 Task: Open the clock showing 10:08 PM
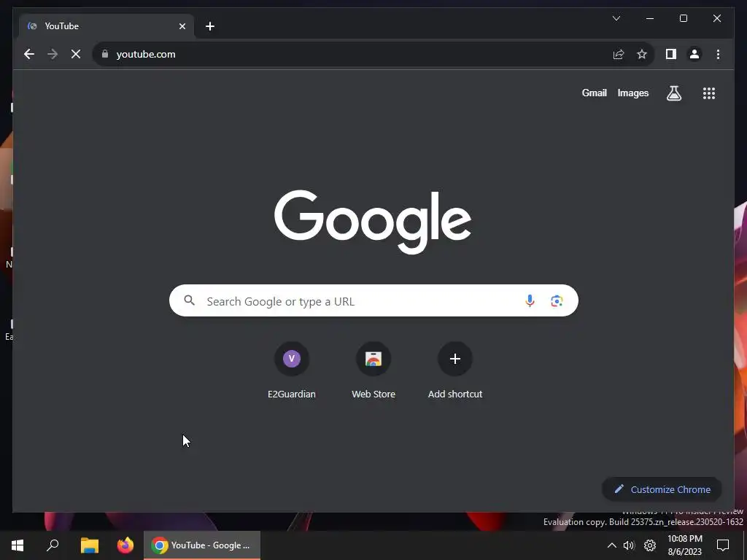(684, 545)
